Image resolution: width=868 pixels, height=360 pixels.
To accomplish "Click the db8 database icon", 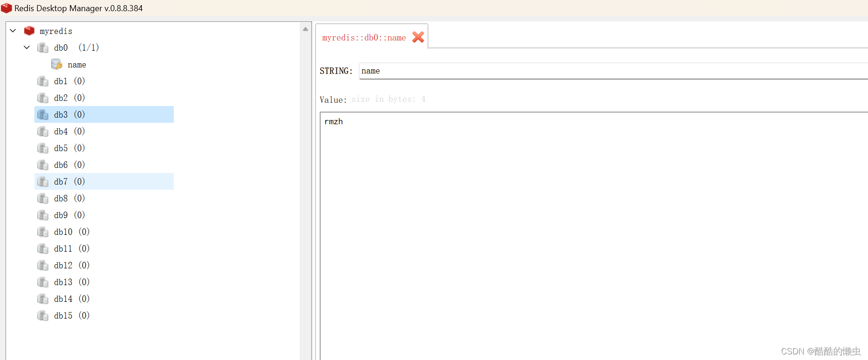I will tap(43, 198).
